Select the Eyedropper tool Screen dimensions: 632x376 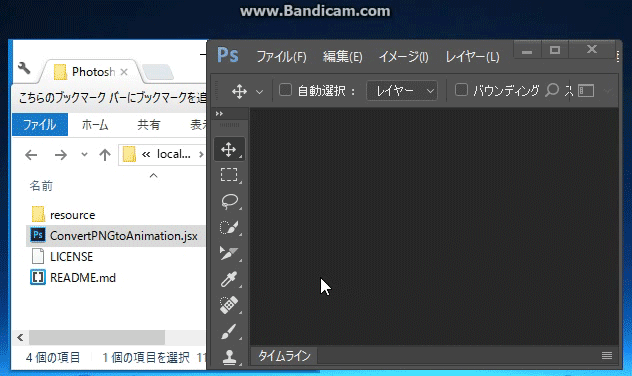click(x=229, y=279)
